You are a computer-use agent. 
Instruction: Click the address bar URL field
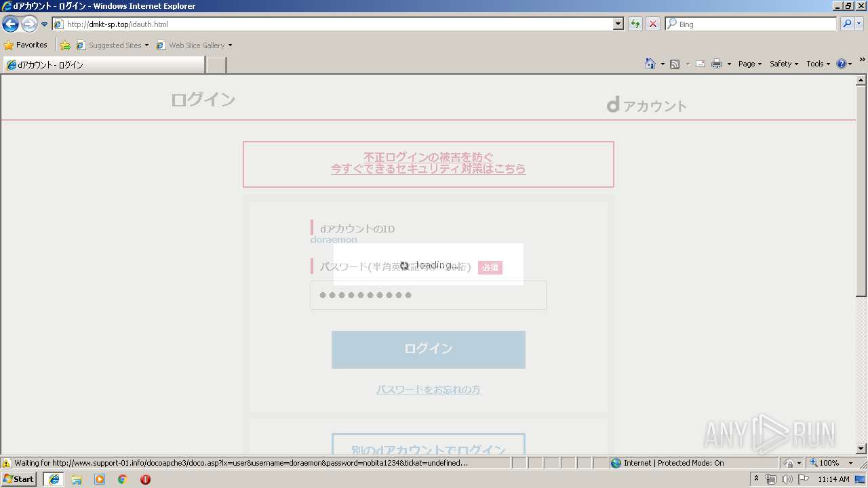tap(332, 24)
